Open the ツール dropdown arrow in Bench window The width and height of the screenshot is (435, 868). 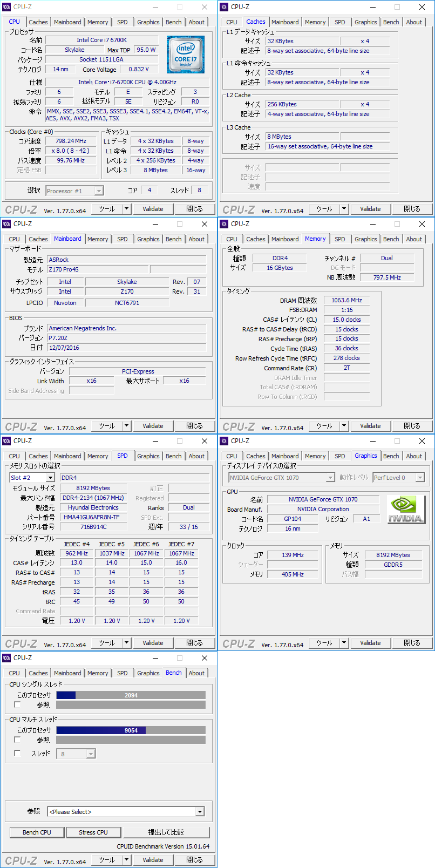coord(126,860)
